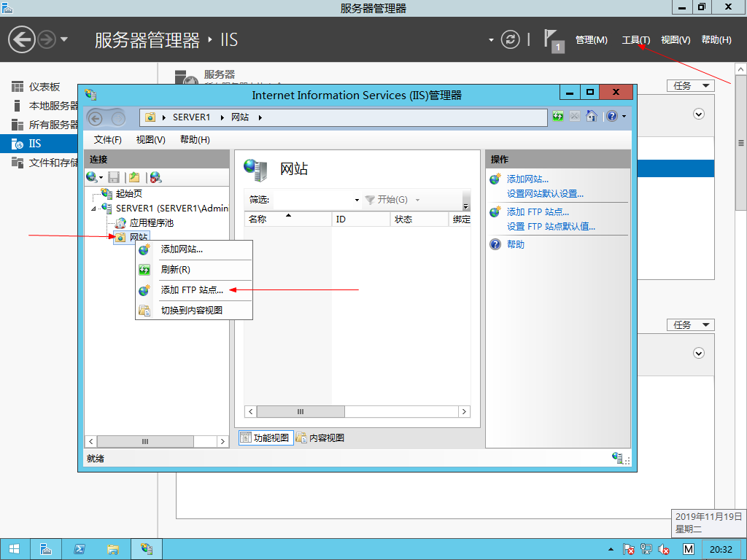This screenshot has height=560, width=747.
Task: Collapse SERVER1 tree node
Action: [93, 209]
